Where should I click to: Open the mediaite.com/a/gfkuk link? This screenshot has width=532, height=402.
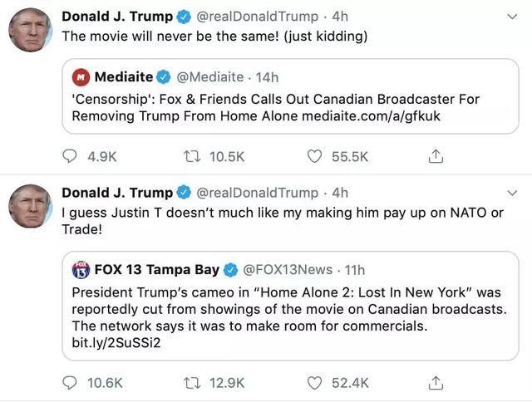click(x=371, y=116)
